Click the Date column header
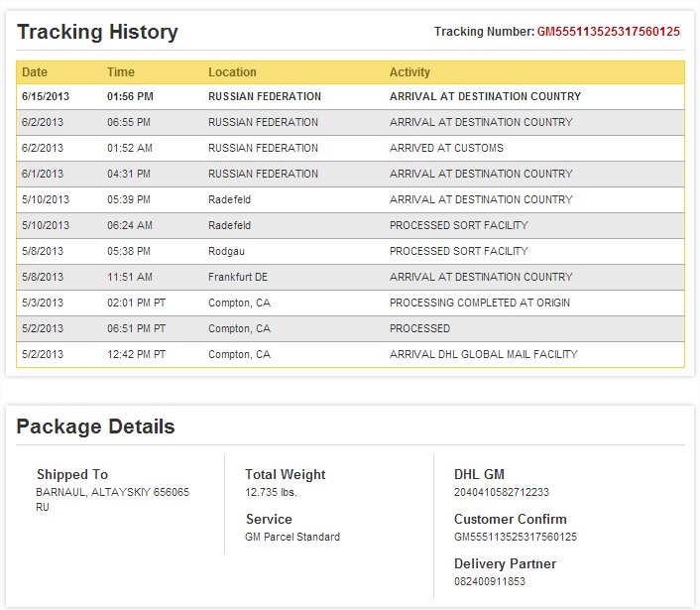 [35, 72]
